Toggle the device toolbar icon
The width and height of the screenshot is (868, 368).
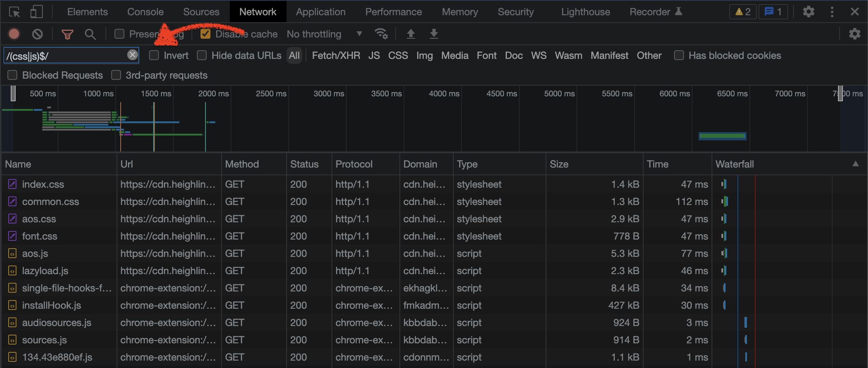coord(36,12)
